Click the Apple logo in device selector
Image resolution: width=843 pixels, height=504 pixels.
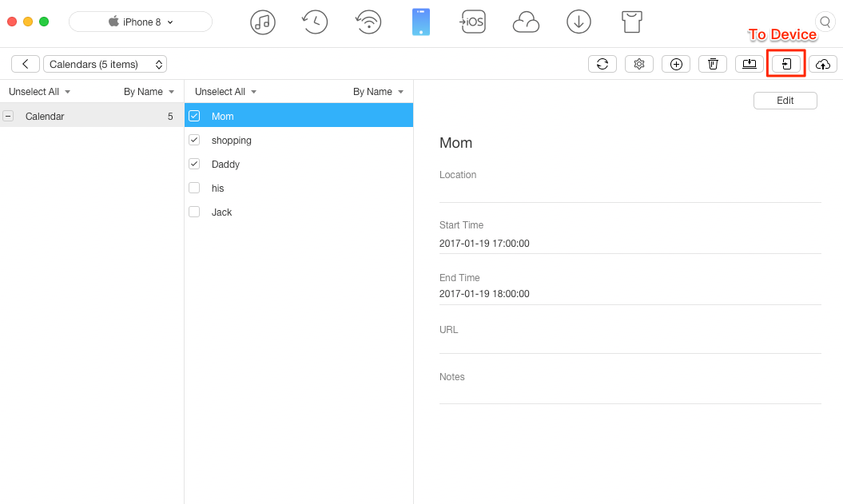point(113,22)
